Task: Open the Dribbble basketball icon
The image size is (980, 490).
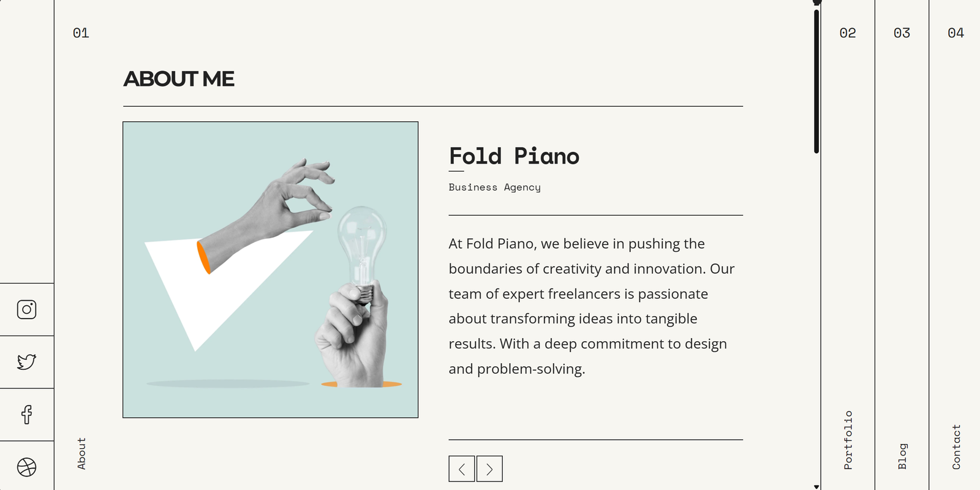Action: click(26, 467)
